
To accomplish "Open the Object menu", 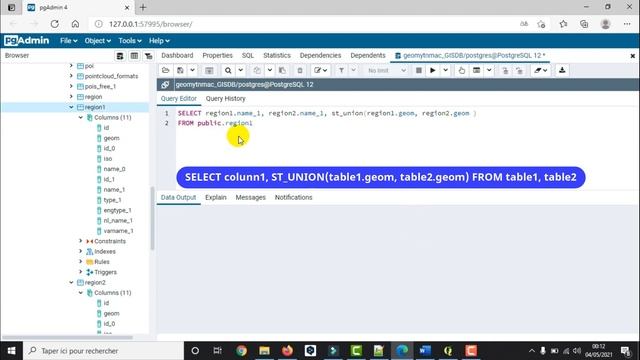I will pyautogui.click(x=98, y=41).
